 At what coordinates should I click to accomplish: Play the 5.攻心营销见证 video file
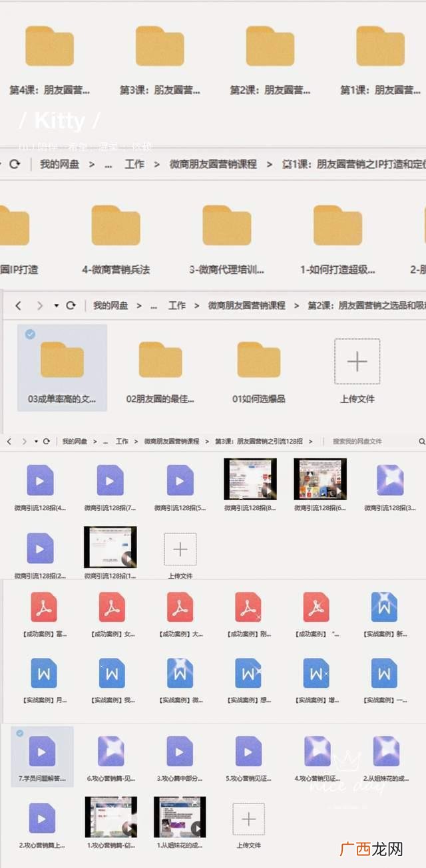tap(249, 752)
